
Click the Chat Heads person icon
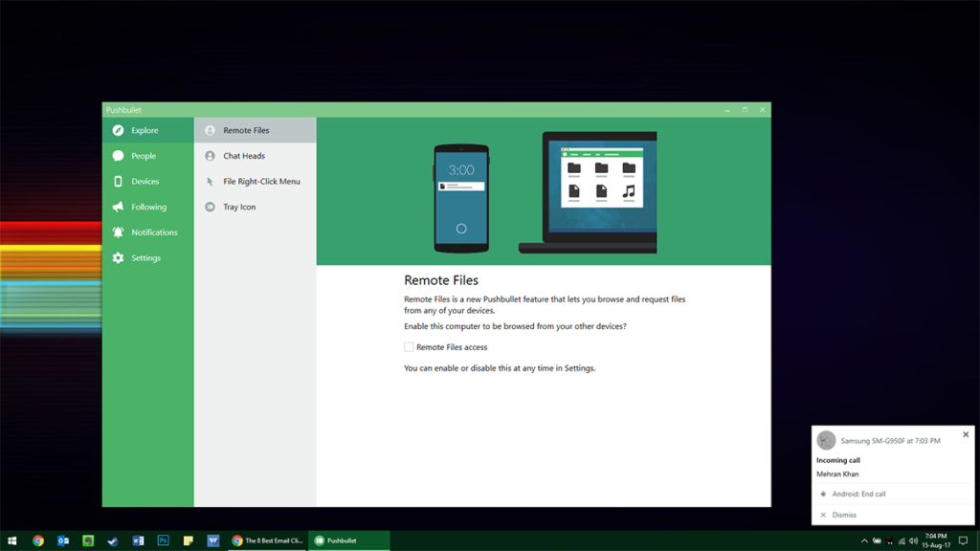[x=210, y=155]
